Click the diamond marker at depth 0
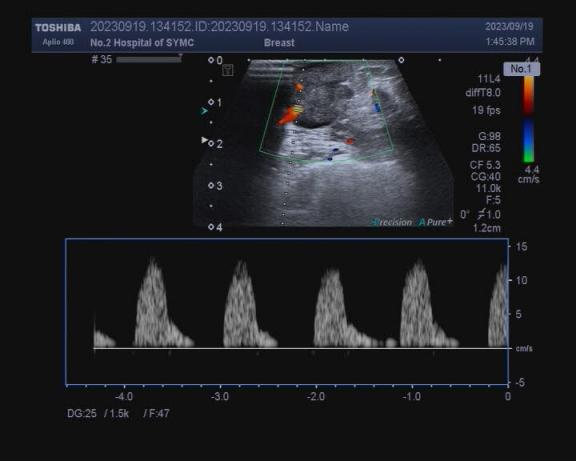This screenshot has width=576, height=461. [x=211, y=60]
